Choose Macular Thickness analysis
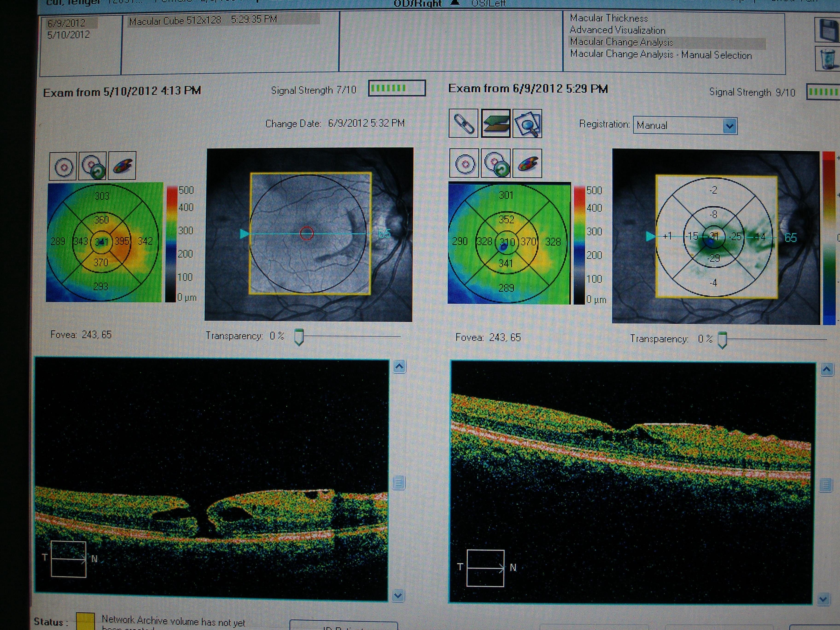 coord(609,18)
